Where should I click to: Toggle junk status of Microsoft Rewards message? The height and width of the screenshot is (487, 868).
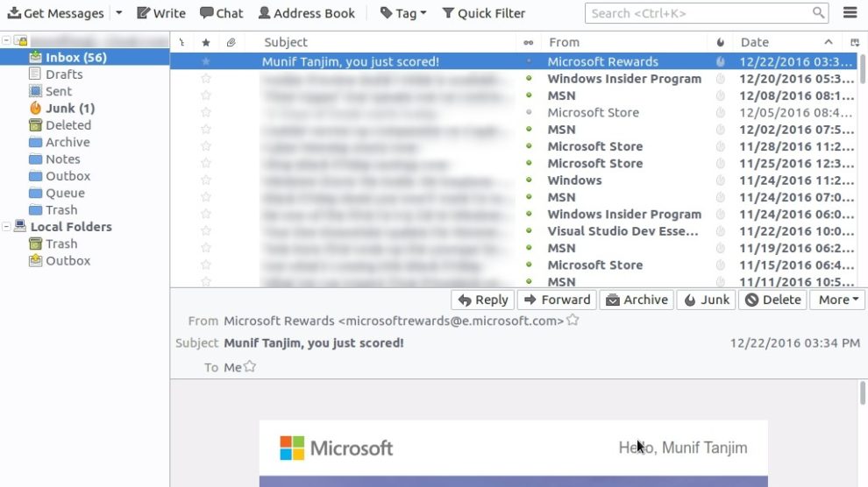point(720,61)
